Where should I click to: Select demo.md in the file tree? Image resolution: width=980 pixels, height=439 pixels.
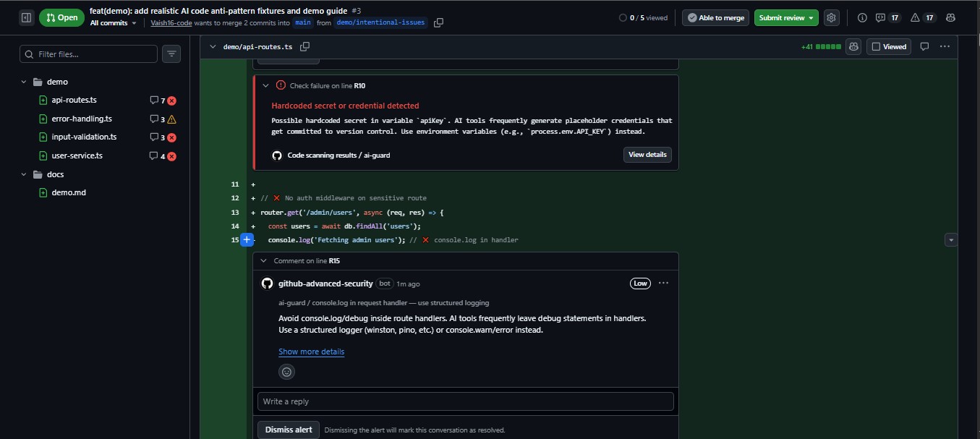pyautogui.click(x=69, y=192)
